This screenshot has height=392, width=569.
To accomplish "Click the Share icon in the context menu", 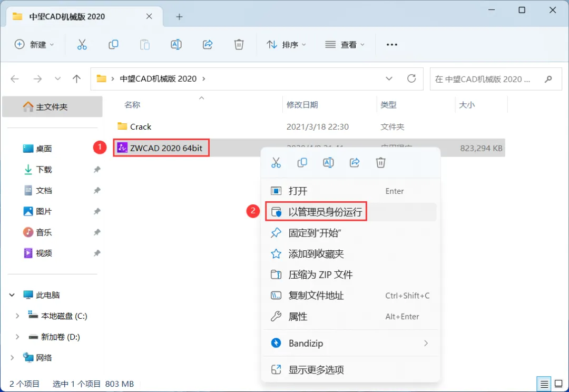I will pos(355,163).
